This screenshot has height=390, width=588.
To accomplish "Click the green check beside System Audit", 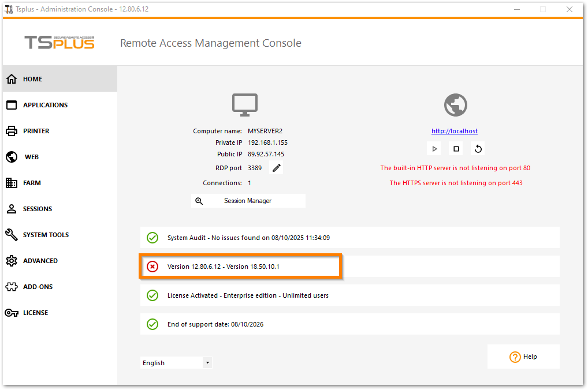I will click(152, 238).
